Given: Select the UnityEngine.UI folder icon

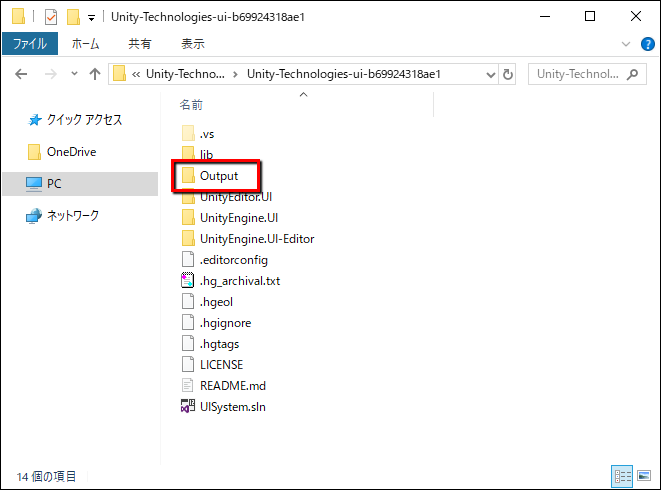Looking at the screenshot, I should pyautogui.click(x=188, y=218).
